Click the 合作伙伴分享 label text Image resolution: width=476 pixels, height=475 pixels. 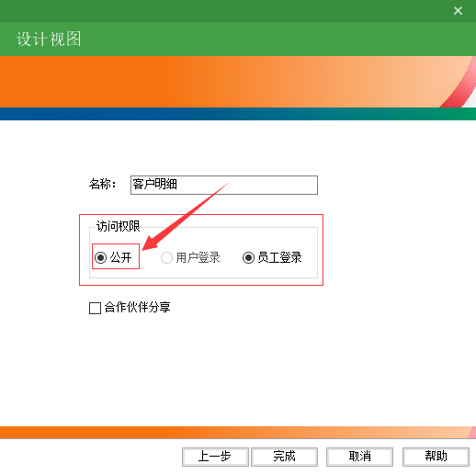[137, 307]
